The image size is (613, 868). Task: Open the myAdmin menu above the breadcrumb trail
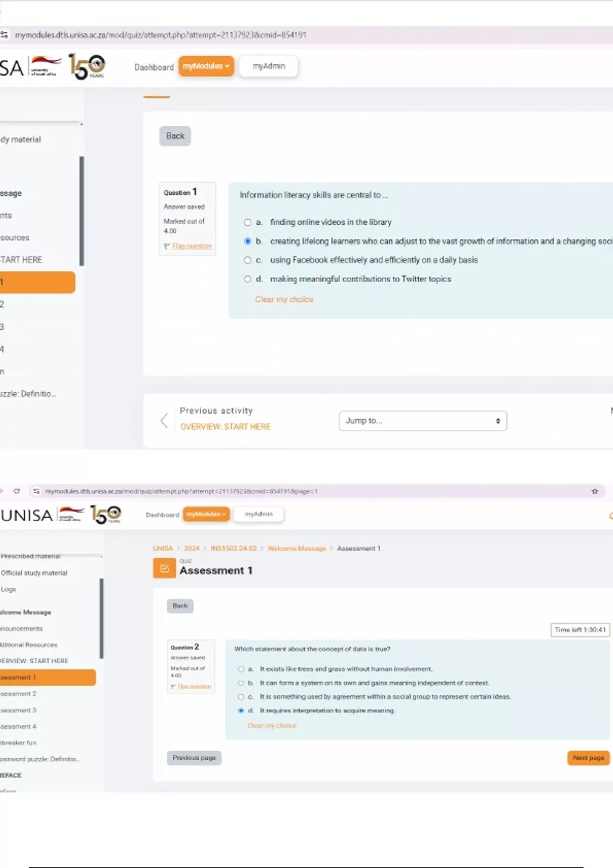[258, 514]
